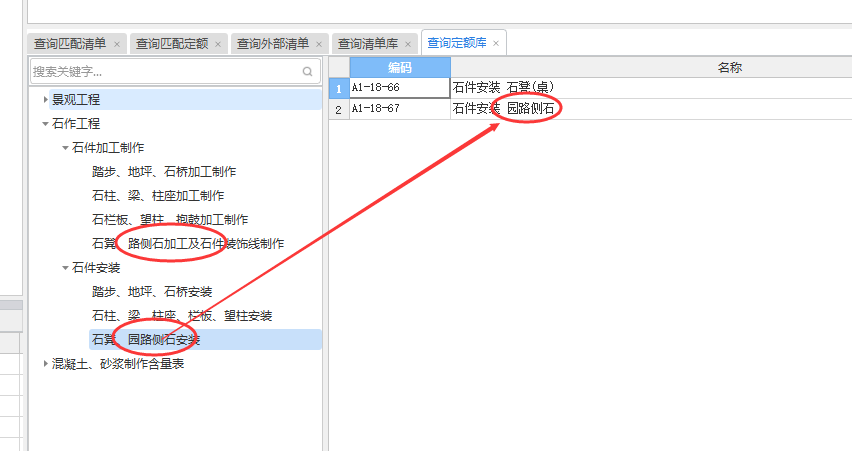The height and width of the screenshot is (451, 852).
Task: Click code cell A1-18-66
Action: [400, 87]
